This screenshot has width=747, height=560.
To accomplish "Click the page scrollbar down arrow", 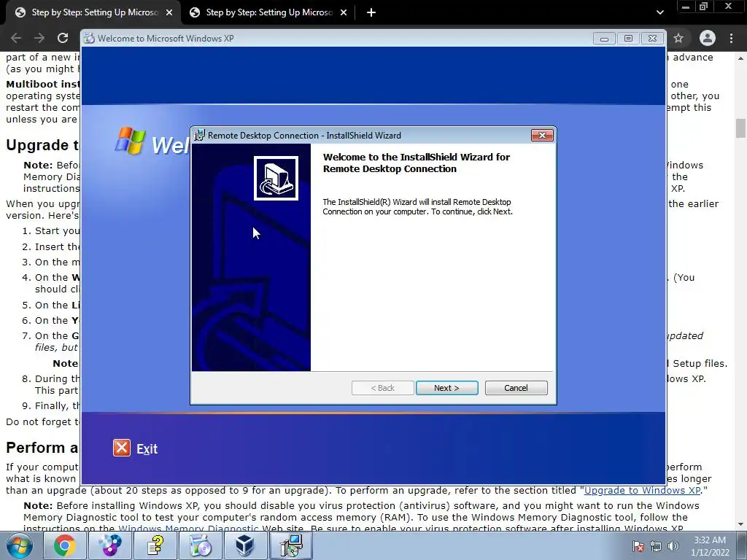I will 741,524.
